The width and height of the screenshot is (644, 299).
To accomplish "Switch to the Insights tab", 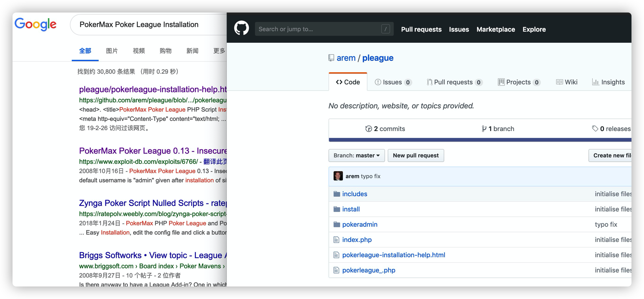I will coord(609,82).
